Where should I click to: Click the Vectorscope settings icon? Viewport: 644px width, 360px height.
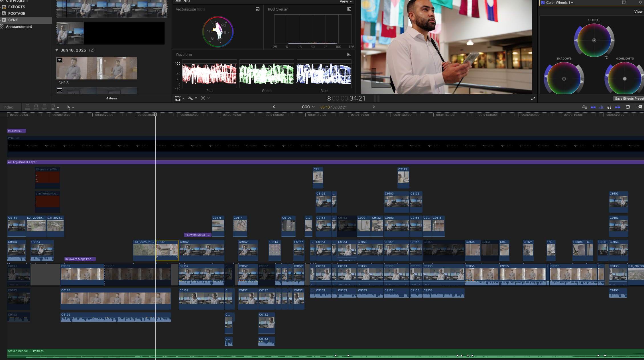click(257, 9)
